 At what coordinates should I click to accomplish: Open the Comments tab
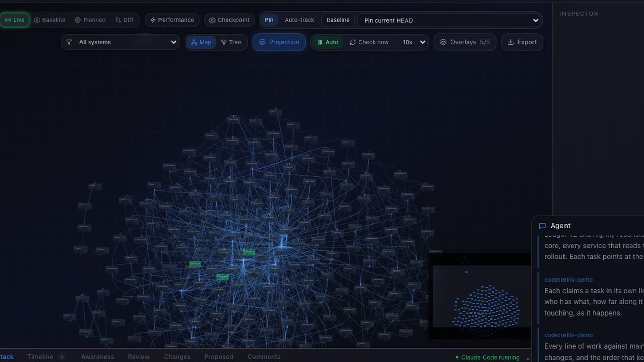pos(264,357)
